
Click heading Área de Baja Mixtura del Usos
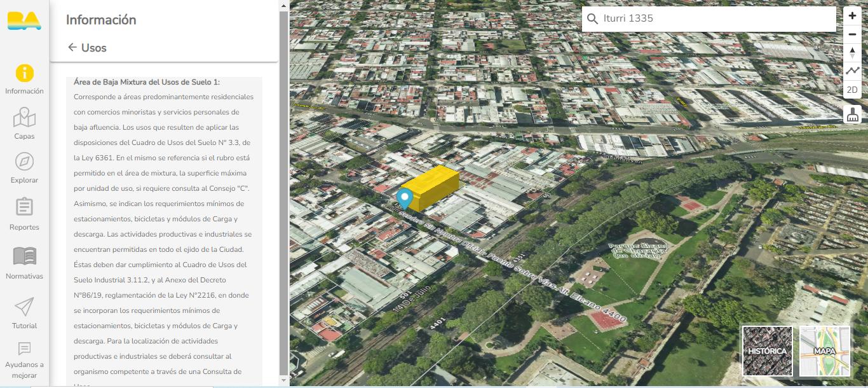tap(147, 82)
